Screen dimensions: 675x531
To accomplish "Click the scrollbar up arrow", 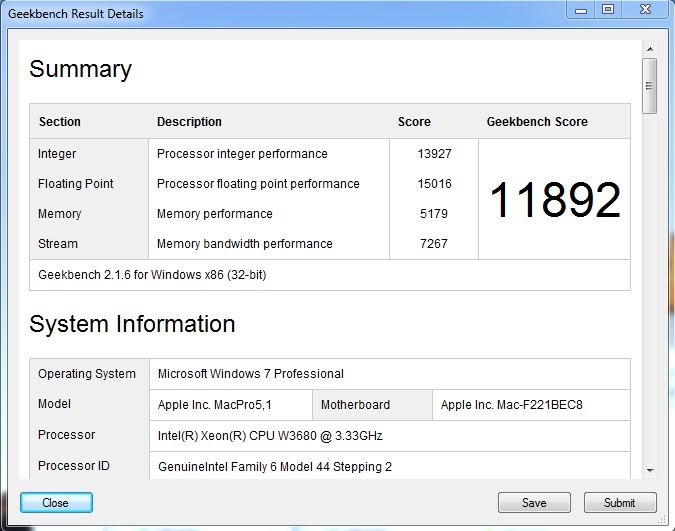I will coord(650,49).
